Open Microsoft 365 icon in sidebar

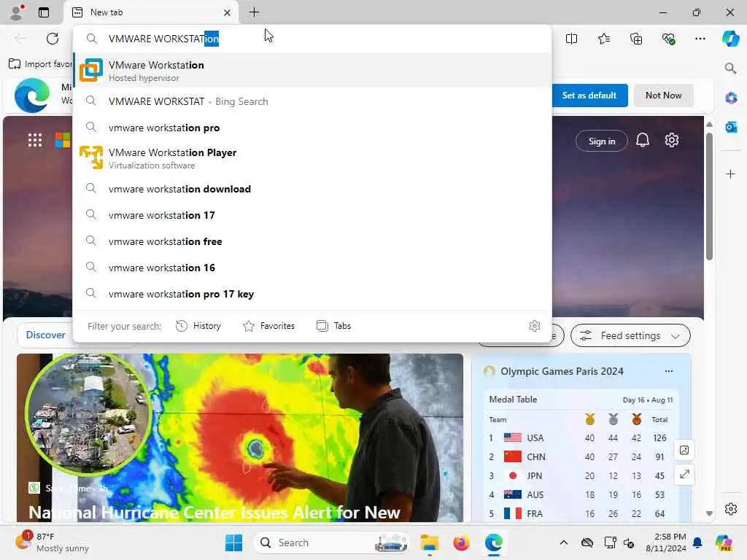click(731, 98)
